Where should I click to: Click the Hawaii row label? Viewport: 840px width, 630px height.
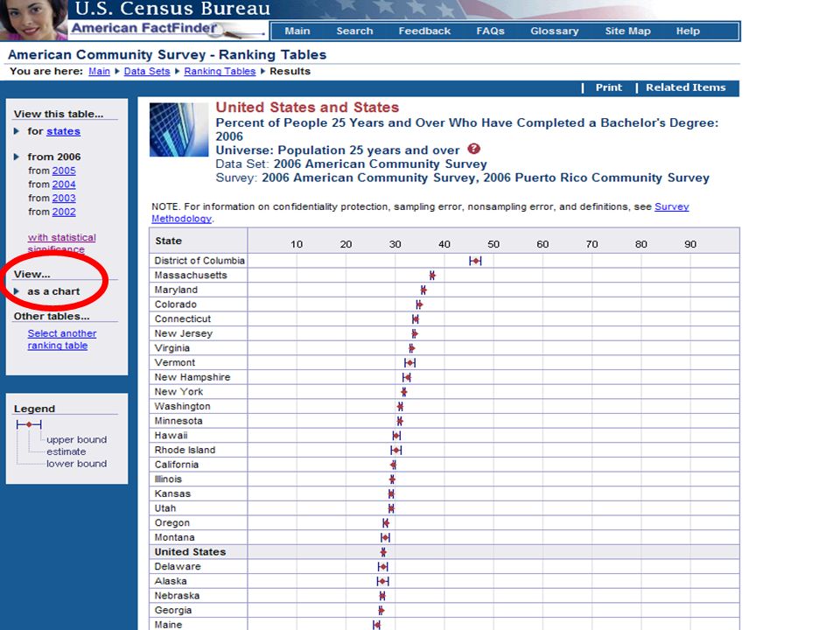tap(171, 436)
